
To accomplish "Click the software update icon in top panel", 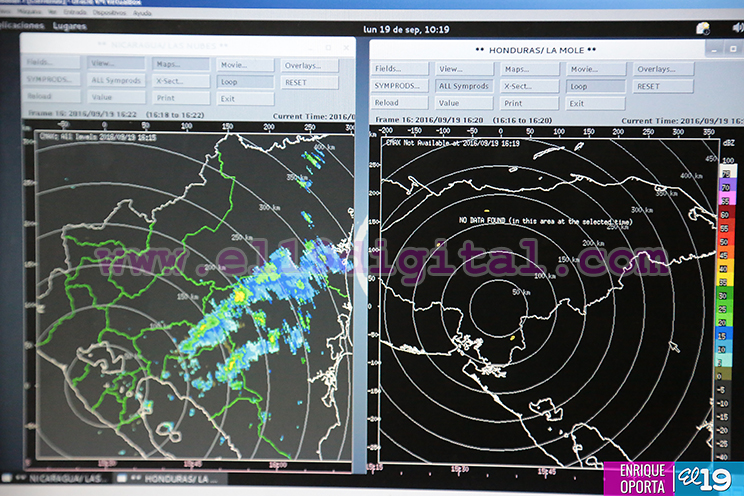I will click(703, 28).
